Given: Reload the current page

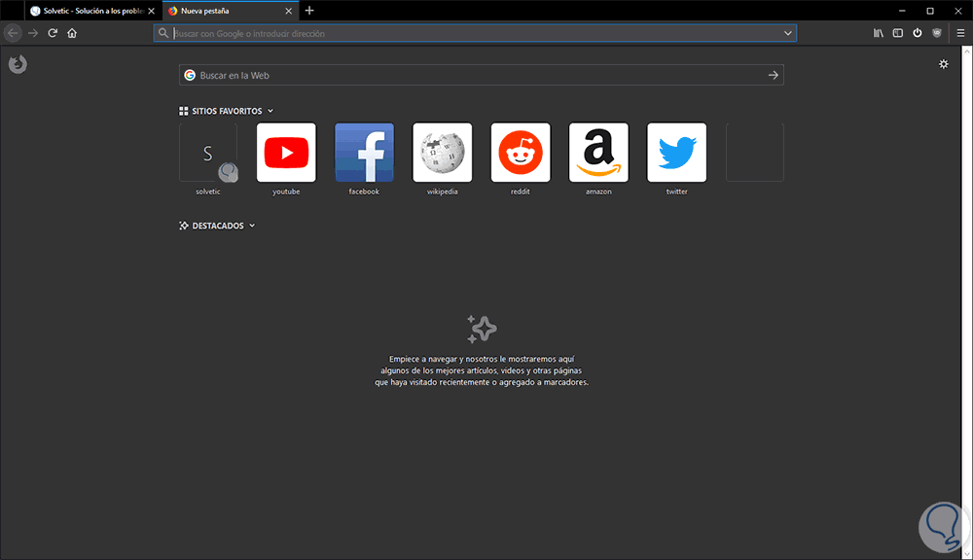Looking at the screenshot, I should [53, 33].
